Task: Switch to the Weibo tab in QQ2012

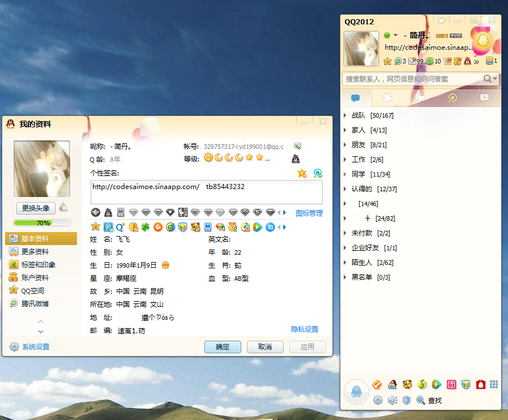Action: pos(452,98)
